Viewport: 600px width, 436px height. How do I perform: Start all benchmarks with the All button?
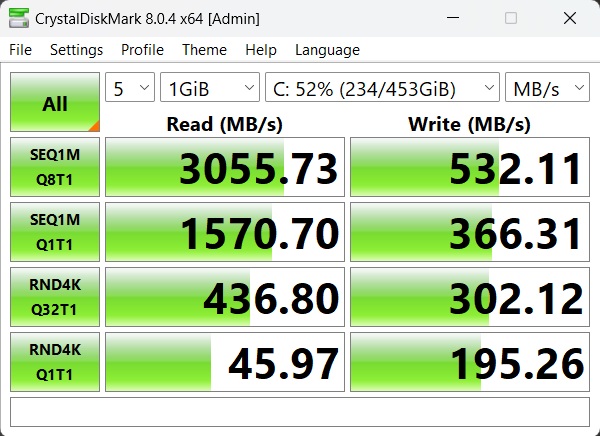tap(55, 102)
